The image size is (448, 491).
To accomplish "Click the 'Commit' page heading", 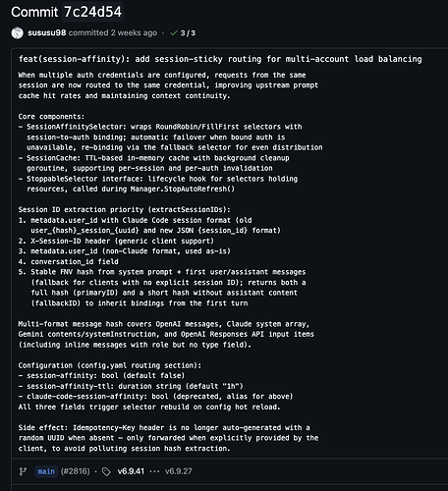I will [34, 12].
